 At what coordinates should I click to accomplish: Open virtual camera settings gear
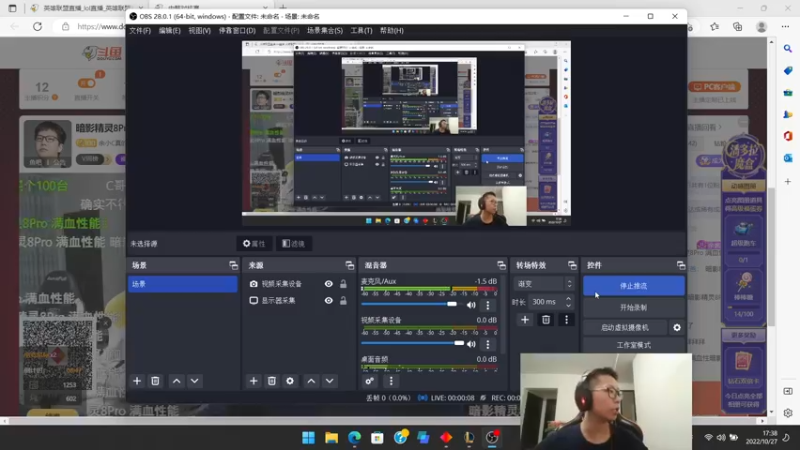pyautogui.click(x=677, y=328)
